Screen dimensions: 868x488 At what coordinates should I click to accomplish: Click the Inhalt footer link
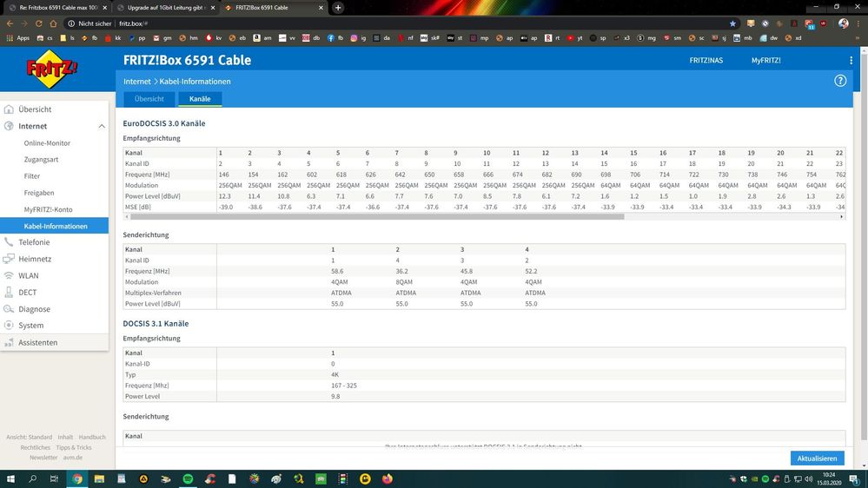click(65, 437)
